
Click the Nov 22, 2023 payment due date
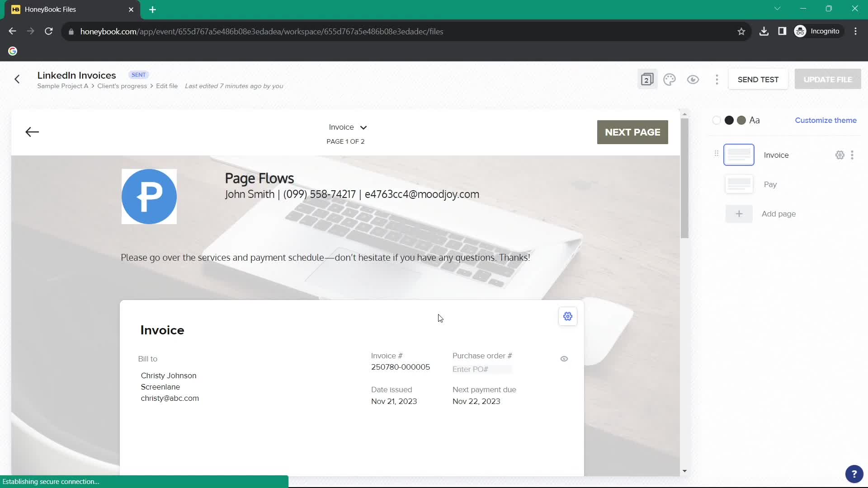(x=476, y=401)
